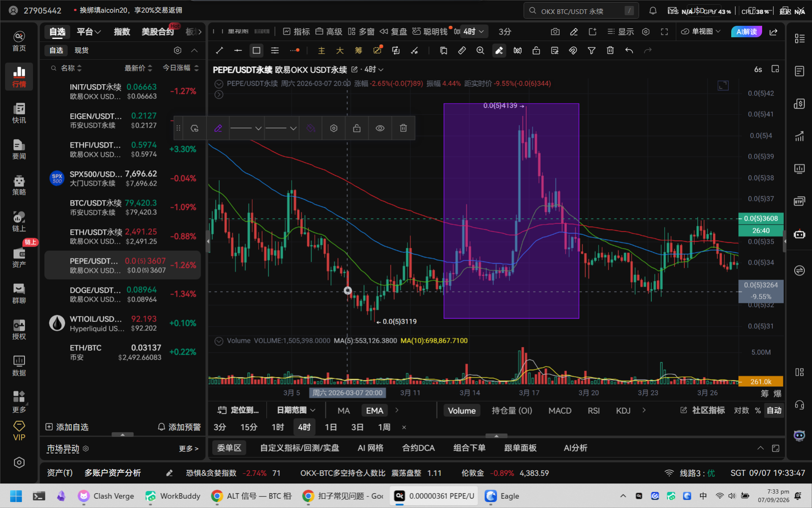Switch to the 现货 spot tab

point(82,50)
